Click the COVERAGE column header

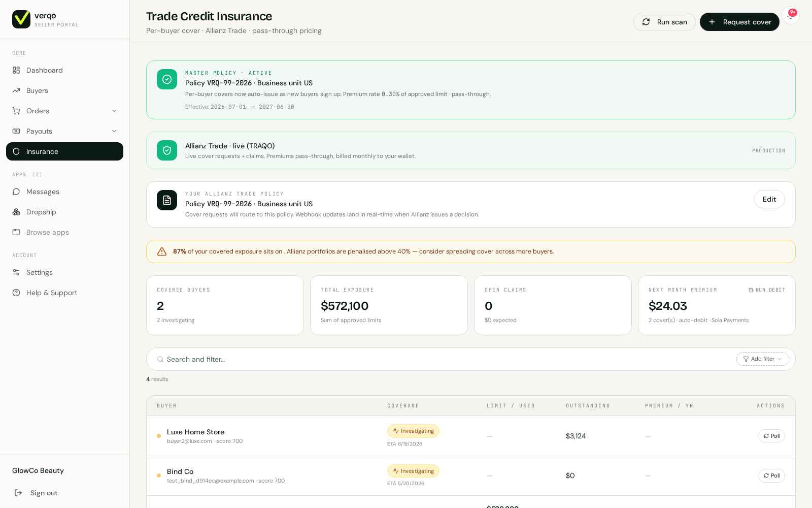tap(403, 406)
